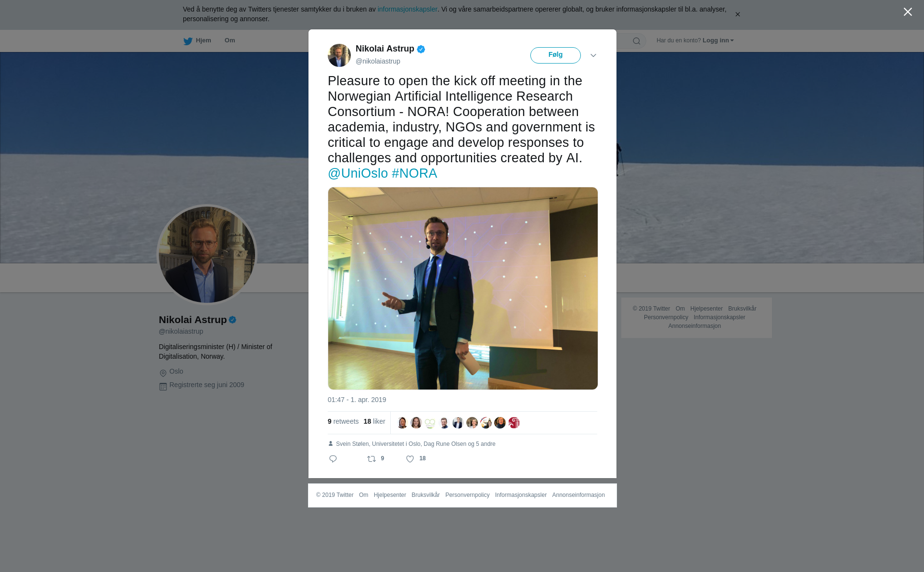
Task: Open Nikolai Astrup's large profile picture
Action: pyautogui.click(x=207, y=255)
